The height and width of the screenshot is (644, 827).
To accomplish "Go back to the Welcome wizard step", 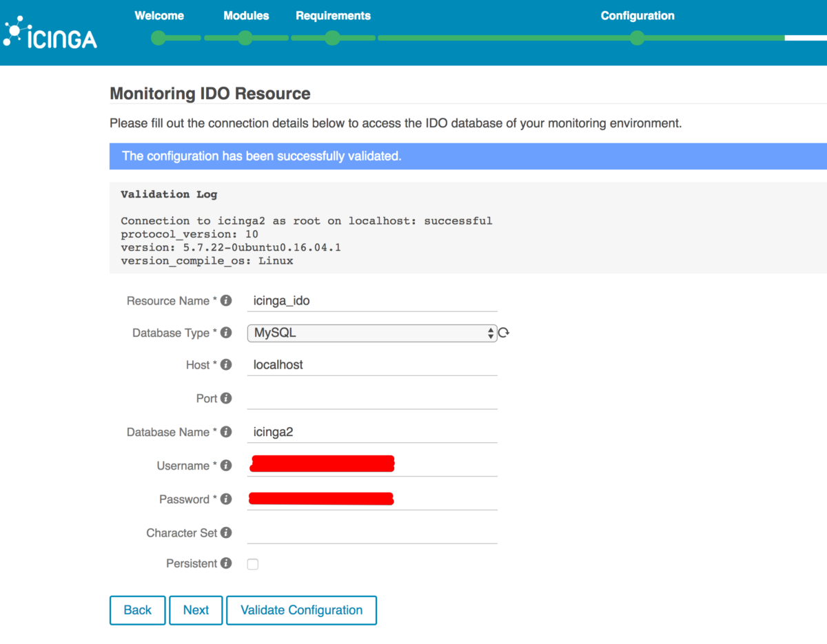I will coord(158,38).
